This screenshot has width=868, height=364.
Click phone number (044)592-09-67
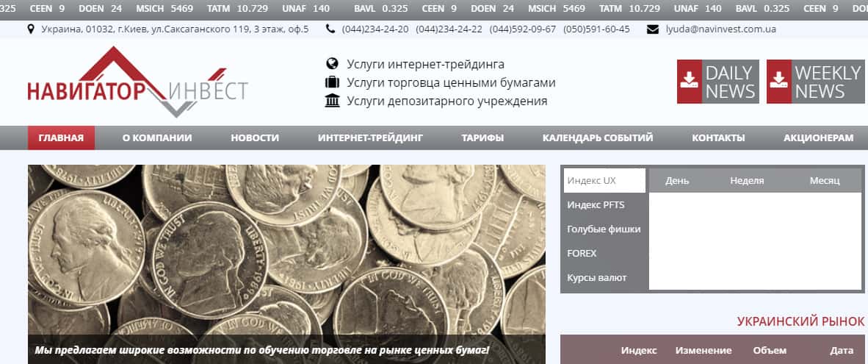(x=523, y=29)
